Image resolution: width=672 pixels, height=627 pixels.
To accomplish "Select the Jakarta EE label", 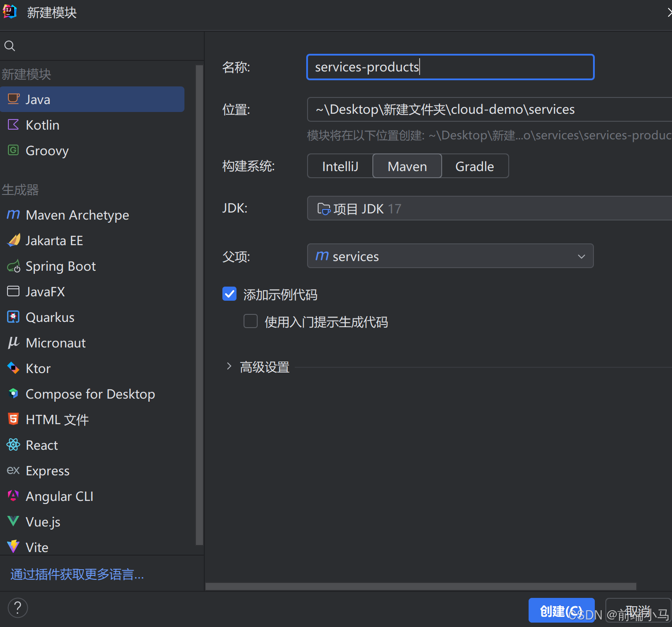I will coord(54,241).
